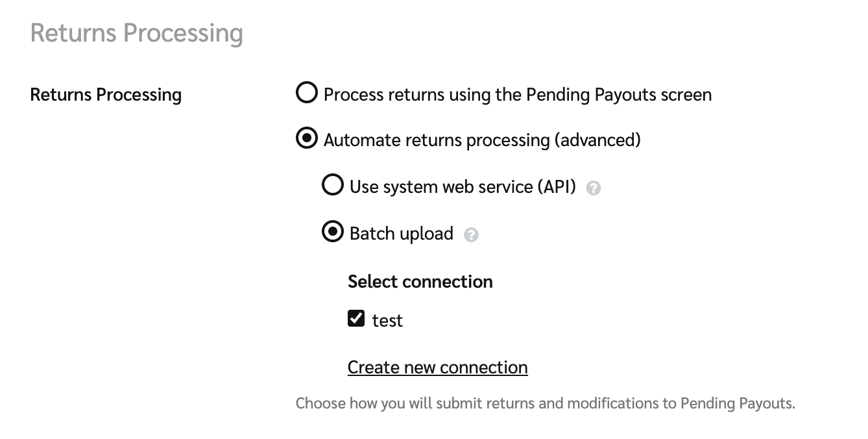The image size is (868, 439).
Task: Click the 'Process returns using the Pending Payouts screen' label text
Action: 517,95
